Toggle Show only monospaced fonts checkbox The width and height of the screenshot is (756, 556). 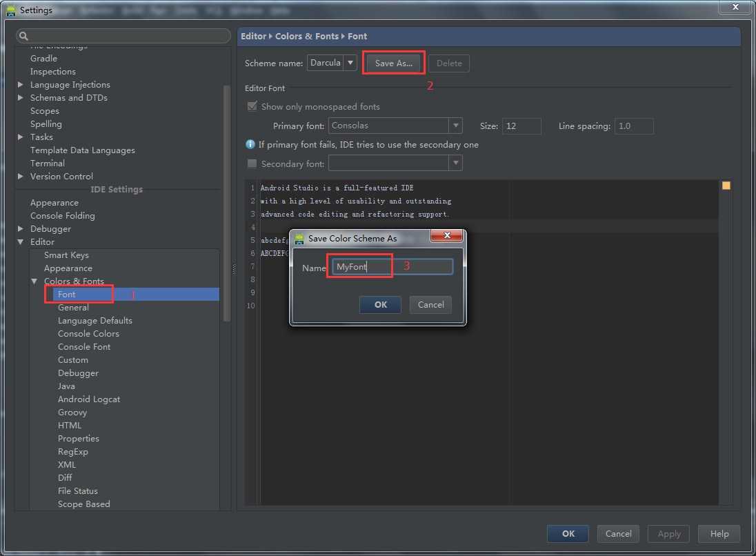252,106
